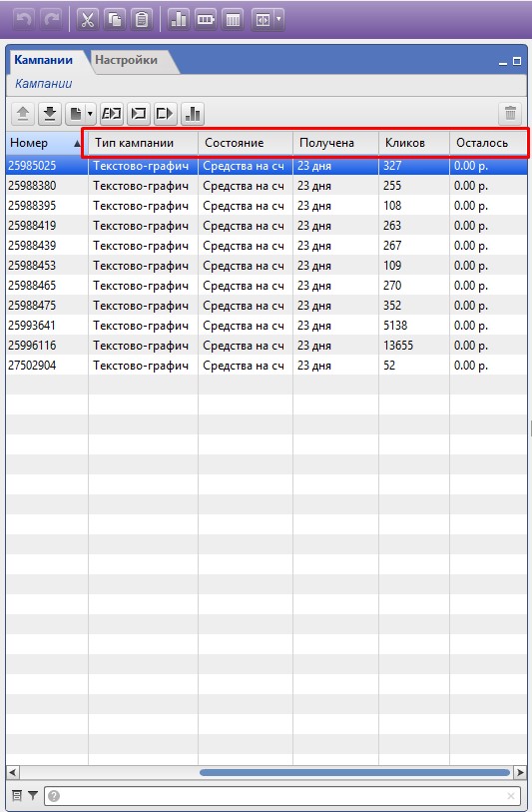This screenshot has width=532, height=812.
Task: Click the download arrow icon in campaigns toolbar
Action: pos(50,114)
